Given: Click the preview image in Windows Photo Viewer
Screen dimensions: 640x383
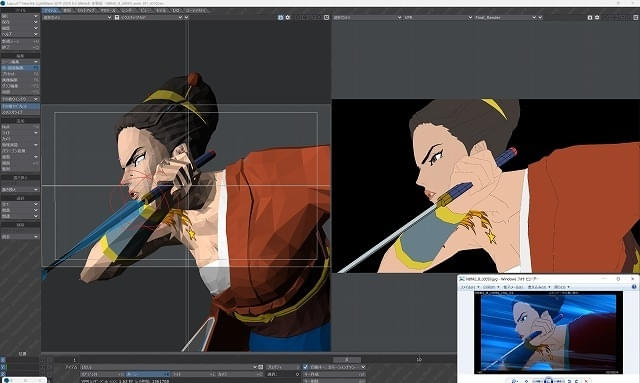Looking at the screenshot, I should [x=548, y=332].
